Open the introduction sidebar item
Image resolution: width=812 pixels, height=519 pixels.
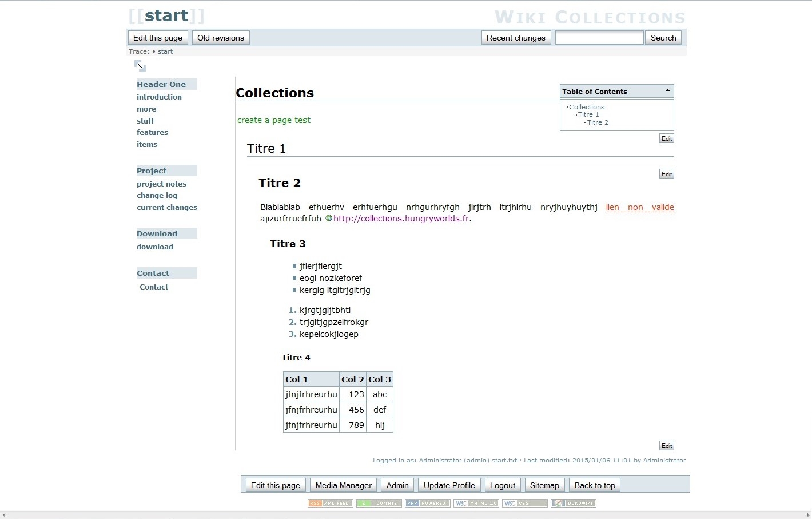159,97
